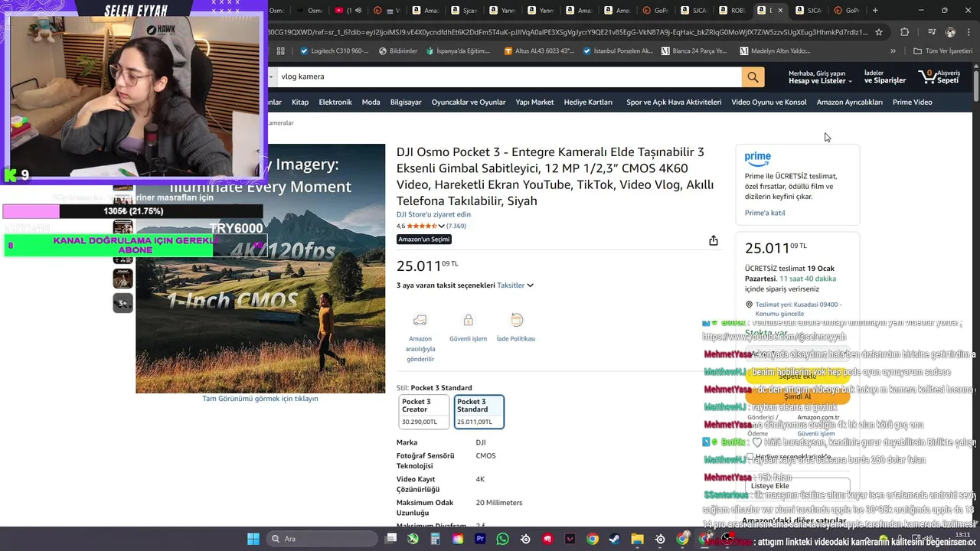Click the 7.369 ratings count link
This screenshot has width=980, height=551.
tap(456, 227)
